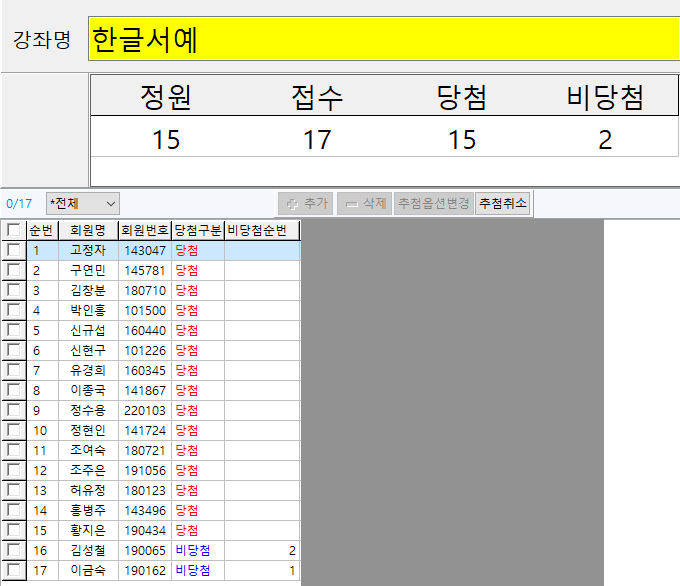Viewport: 680px width, 586px height.
Task: Click the 회원명 column header
Action: (87, 230)
